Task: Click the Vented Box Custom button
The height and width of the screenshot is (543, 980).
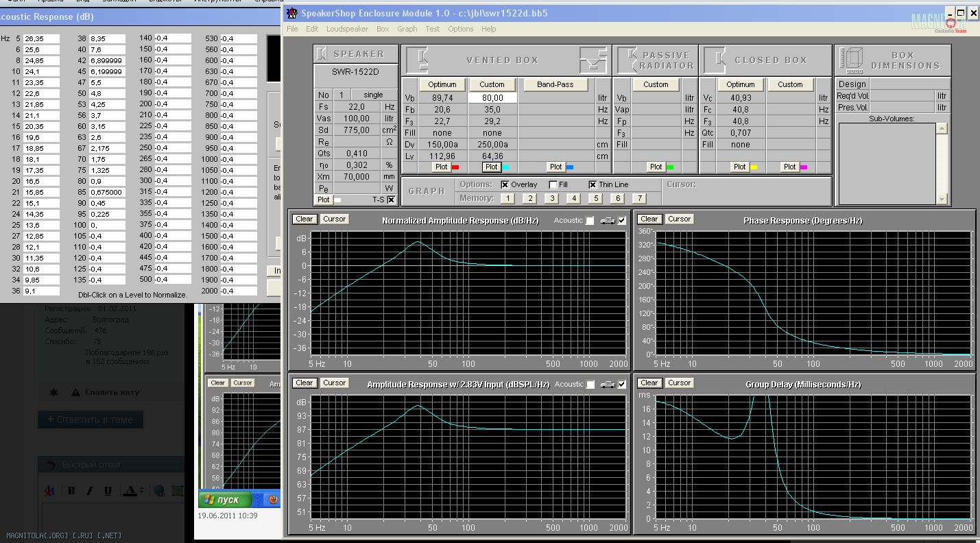Action: (492, 84)
